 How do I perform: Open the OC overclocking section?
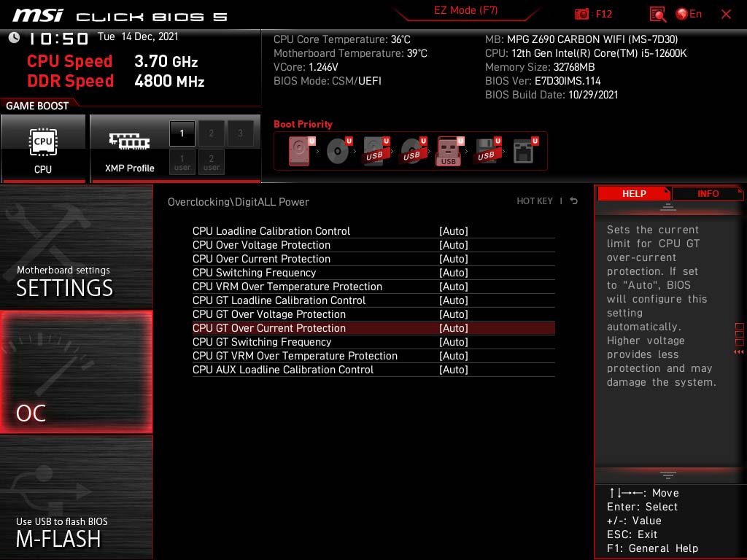76,372
